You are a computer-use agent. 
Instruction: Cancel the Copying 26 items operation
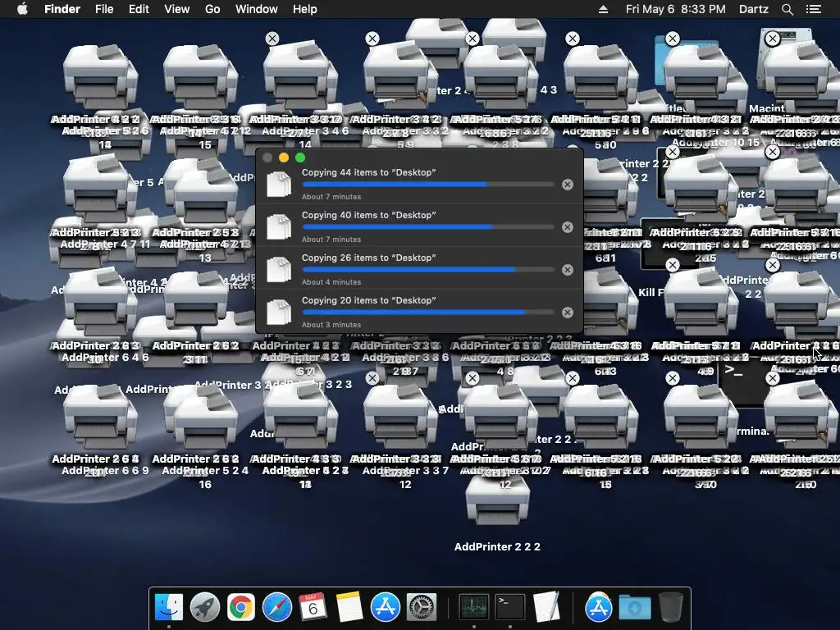click(568, 269)
